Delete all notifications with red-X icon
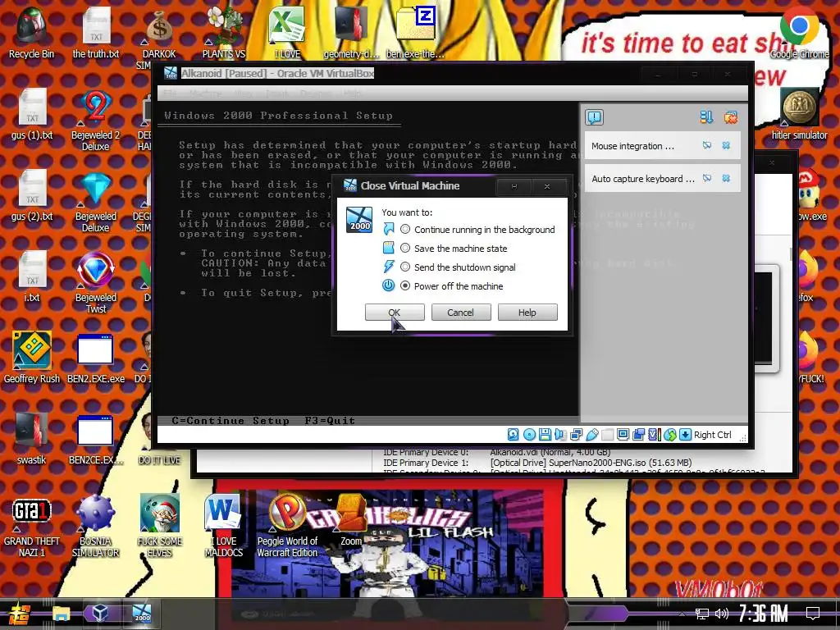Viewport: 840px width, 630px height. pyautogui.click(x=731, y=117)
